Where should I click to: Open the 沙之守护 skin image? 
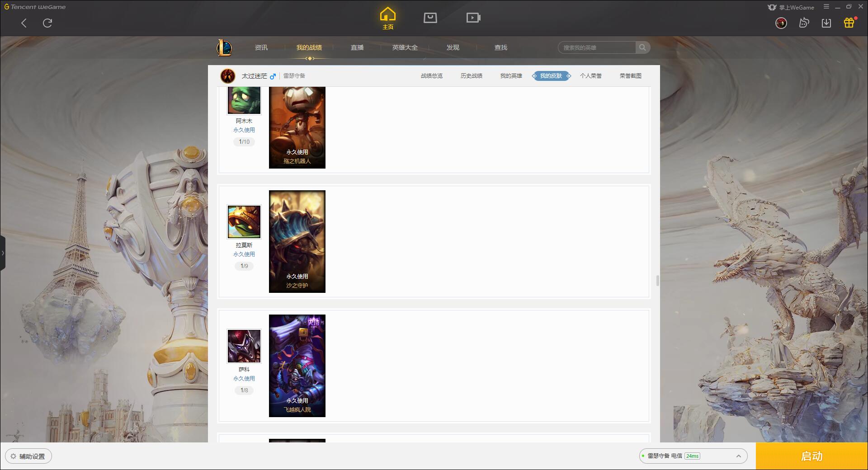(x=297, y=241)
